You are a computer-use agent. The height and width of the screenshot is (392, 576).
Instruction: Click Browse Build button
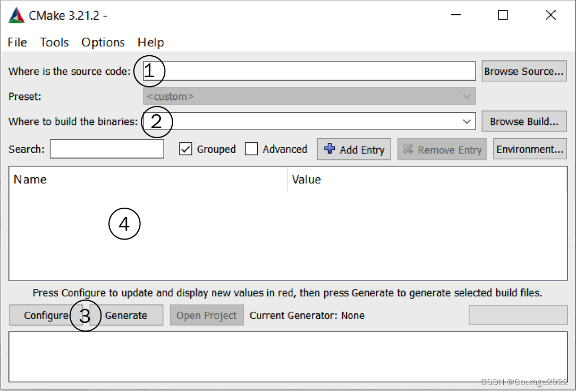pos(524,122)
